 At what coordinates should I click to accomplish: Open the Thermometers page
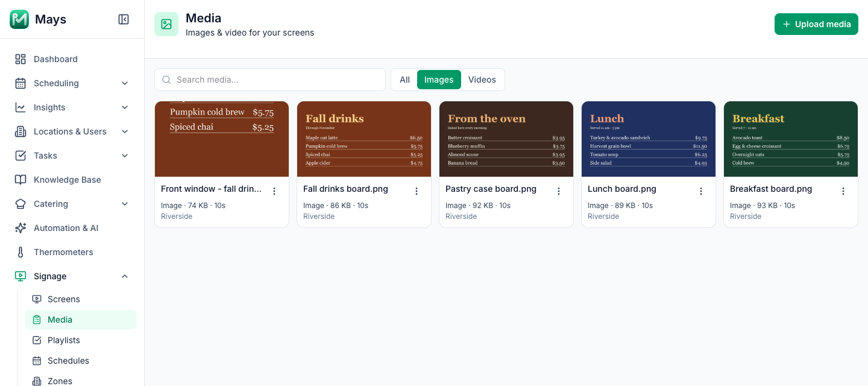coord(72,252)
